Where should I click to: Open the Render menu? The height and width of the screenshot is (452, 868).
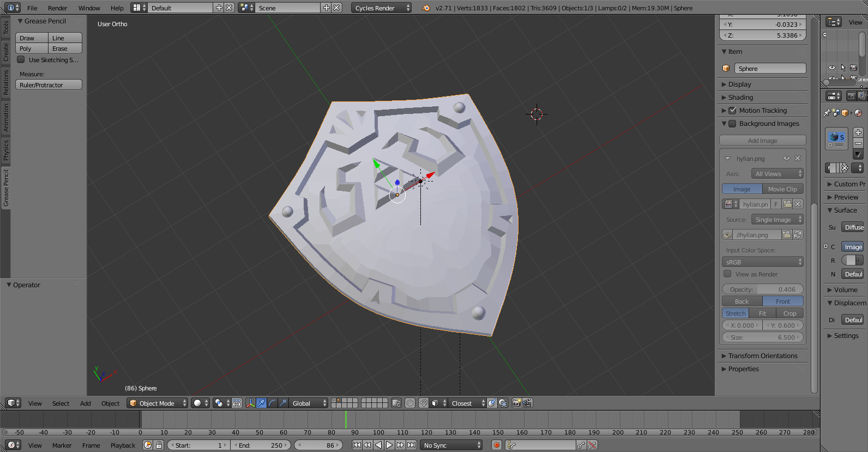[57, 8]
